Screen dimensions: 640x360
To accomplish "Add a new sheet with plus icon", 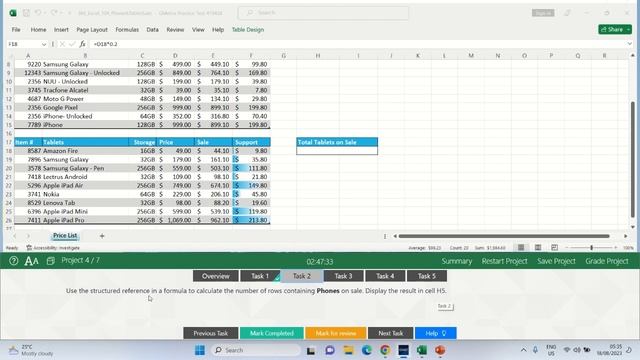I will click(x=102, y=236).
